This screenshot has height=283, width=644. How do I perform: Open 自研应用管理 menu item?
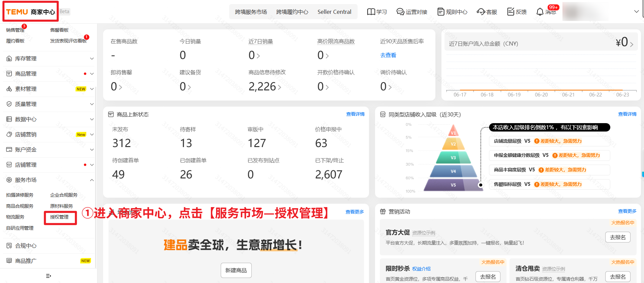pos(20,228)
